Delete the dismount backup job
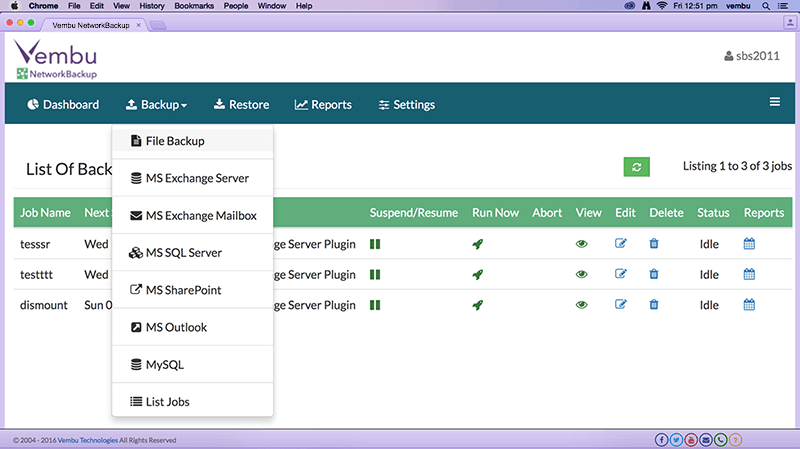This screenshot has width=800, height=449. (x=654, y=305)
